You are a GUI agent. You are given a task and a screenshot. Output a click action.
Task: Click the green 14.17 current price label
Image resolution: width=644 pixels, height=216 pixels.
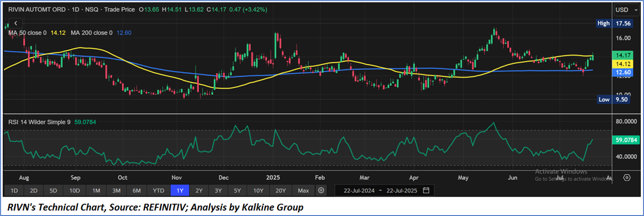tap(624, 55)
